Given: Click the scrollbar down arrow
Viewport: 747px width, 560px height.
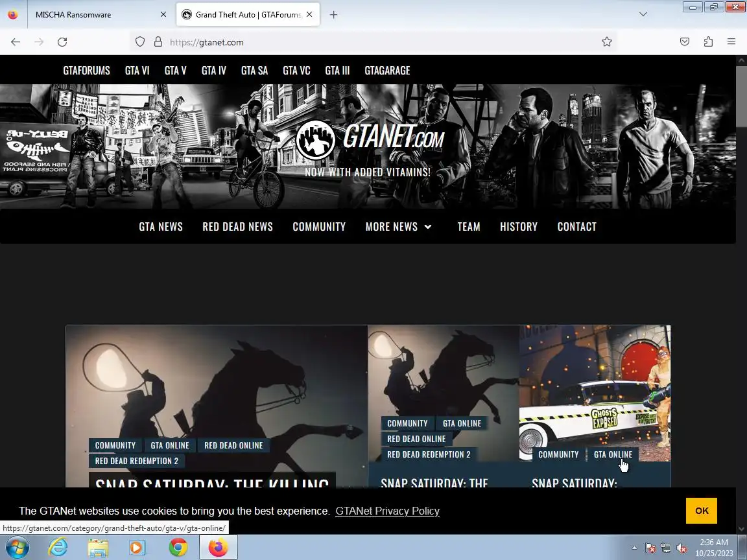Looking at the screenshot, I should [741, 529].
